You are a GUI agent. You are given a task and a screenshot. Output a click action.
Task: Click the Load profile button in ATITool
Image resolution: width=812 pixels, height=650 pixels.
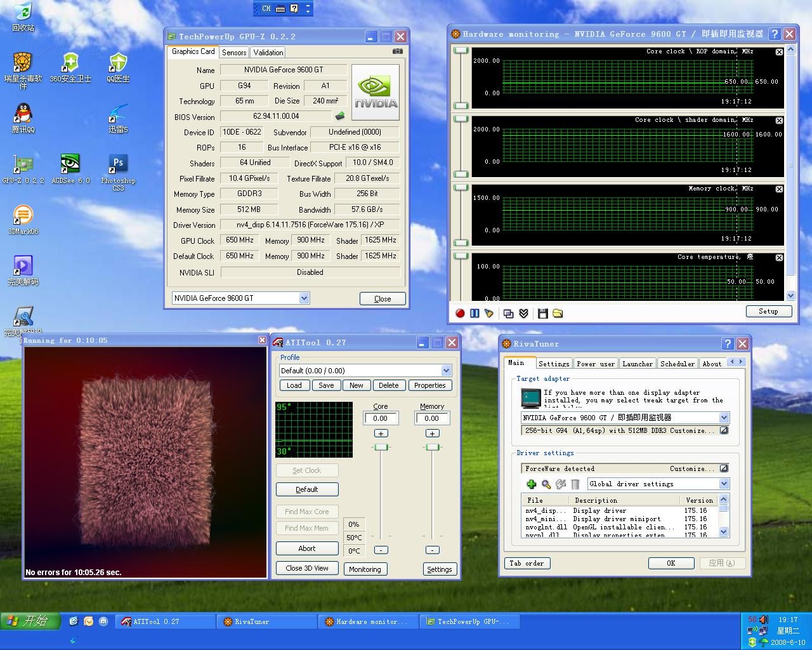coord(294,385)
